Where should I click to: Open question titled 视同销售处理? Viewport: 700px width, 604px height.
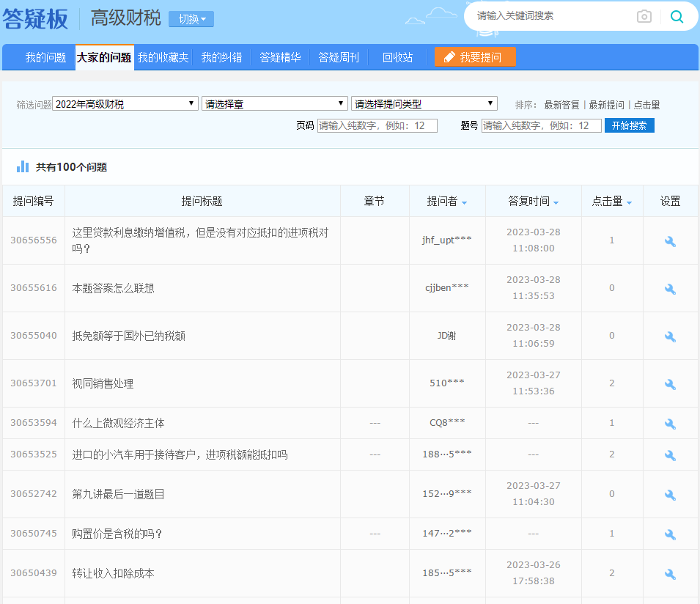[x=103, y=383]
